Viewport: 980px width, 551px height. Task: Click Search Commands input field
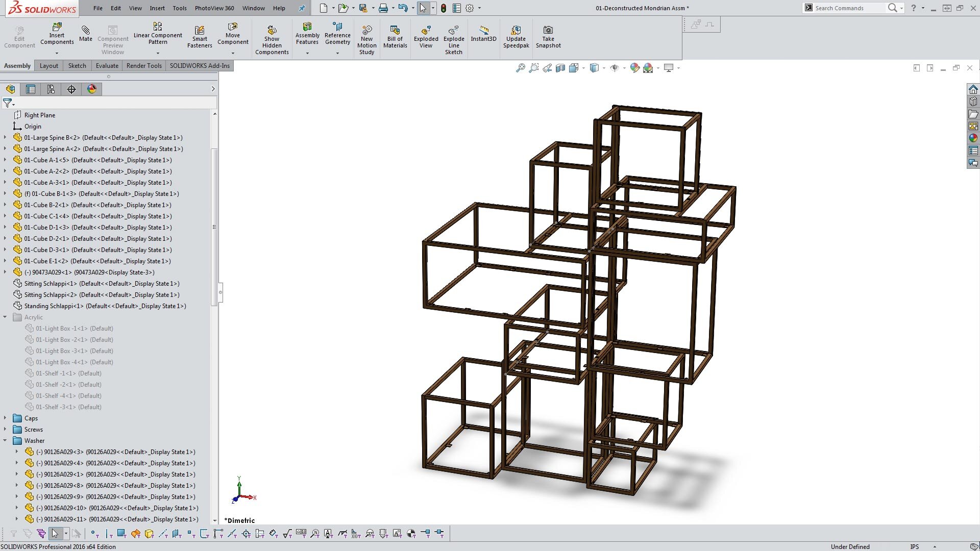pos(850,8)
